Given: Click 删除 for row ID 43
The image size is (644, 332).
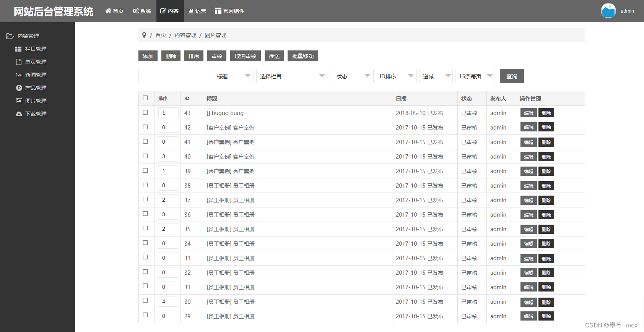Looking at the screenshot, I should point(546,113).
